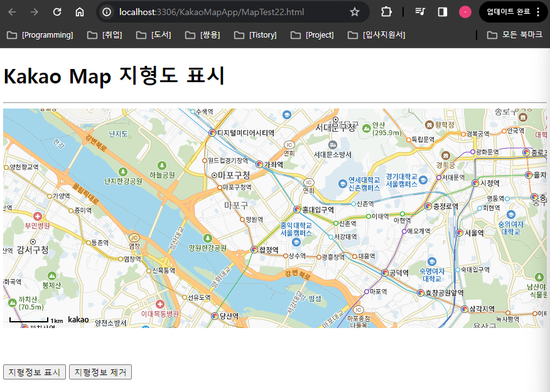Open the [Tistory] bookmark folder

click(x=256, y=35)
